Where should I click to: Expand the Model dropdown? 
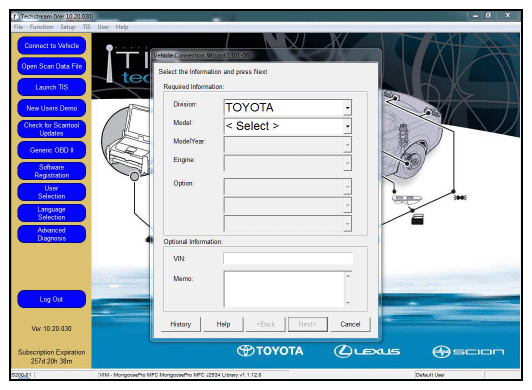pos(347,126)
